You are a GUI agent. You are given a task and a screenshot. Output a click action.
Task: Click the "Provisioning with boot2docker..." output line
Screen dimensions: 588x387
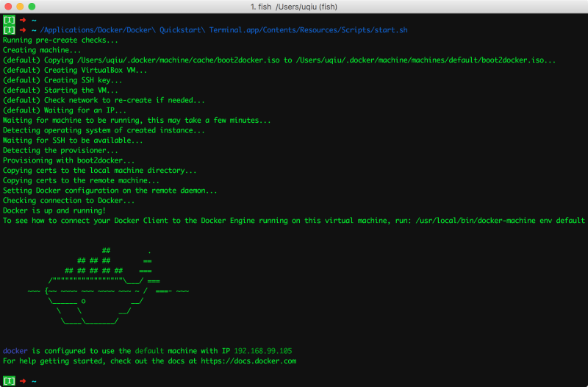tap(69, 160)
